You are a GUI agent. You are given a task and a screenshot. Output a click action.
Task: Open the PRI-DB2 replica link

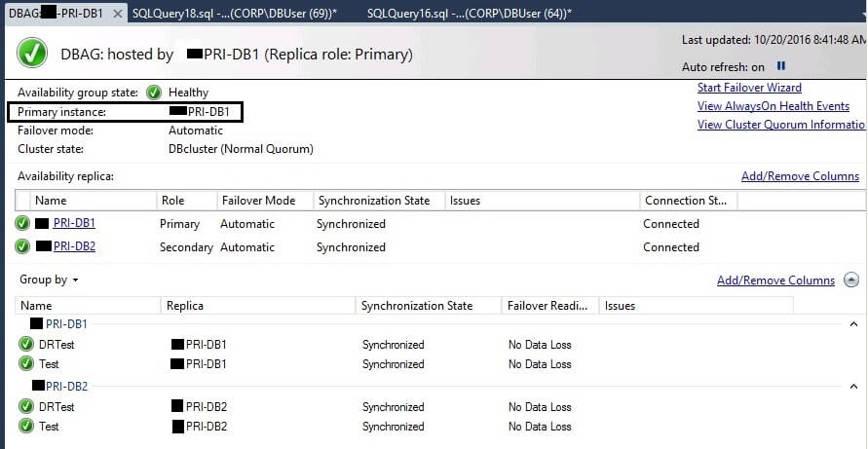click(x=74, y=247)
